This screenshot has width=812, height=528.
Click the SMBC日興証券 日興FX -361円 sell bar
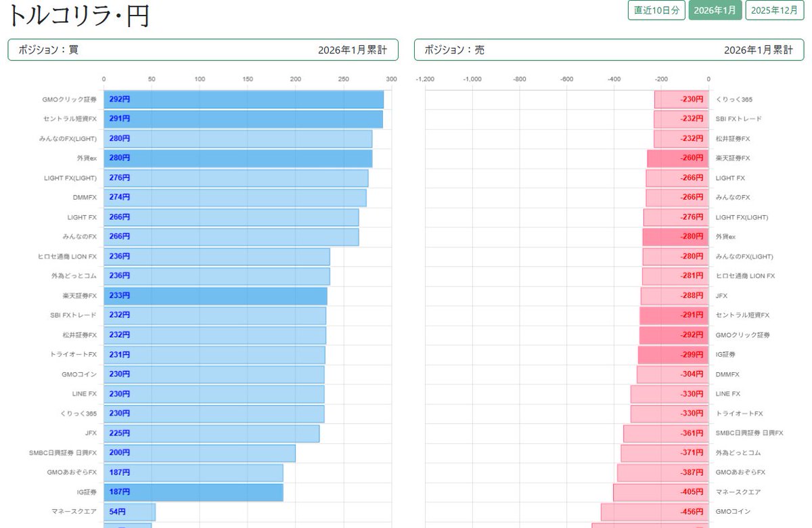point(666,433)
